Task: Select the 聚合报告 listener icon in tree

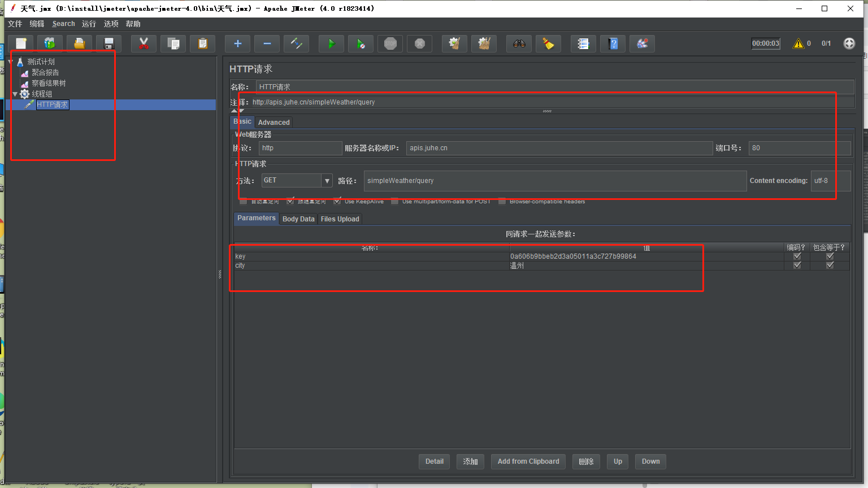Action: [25, 73]
